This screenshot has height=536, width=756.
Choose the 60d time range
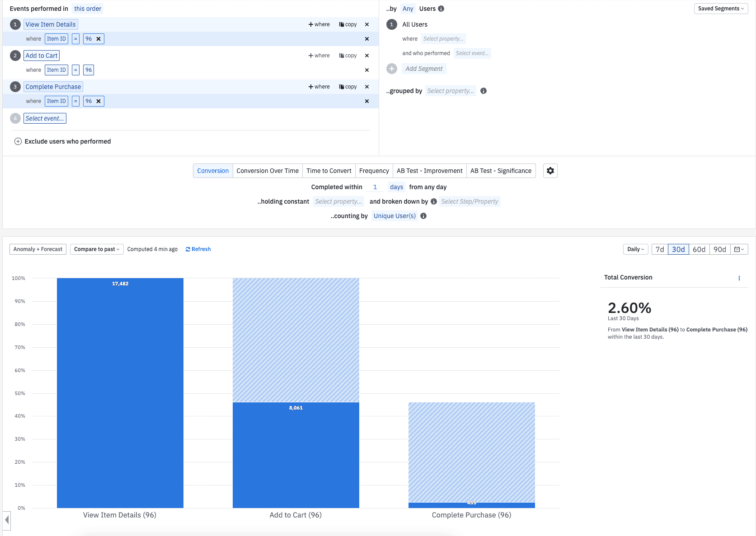click(699, 249)
